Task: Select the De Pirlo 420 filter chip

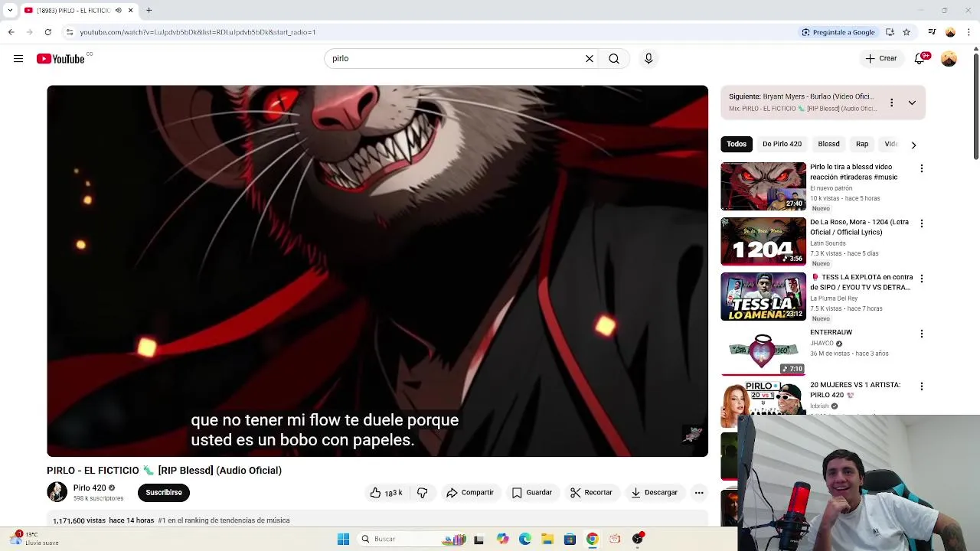Action: click(782, 144)
